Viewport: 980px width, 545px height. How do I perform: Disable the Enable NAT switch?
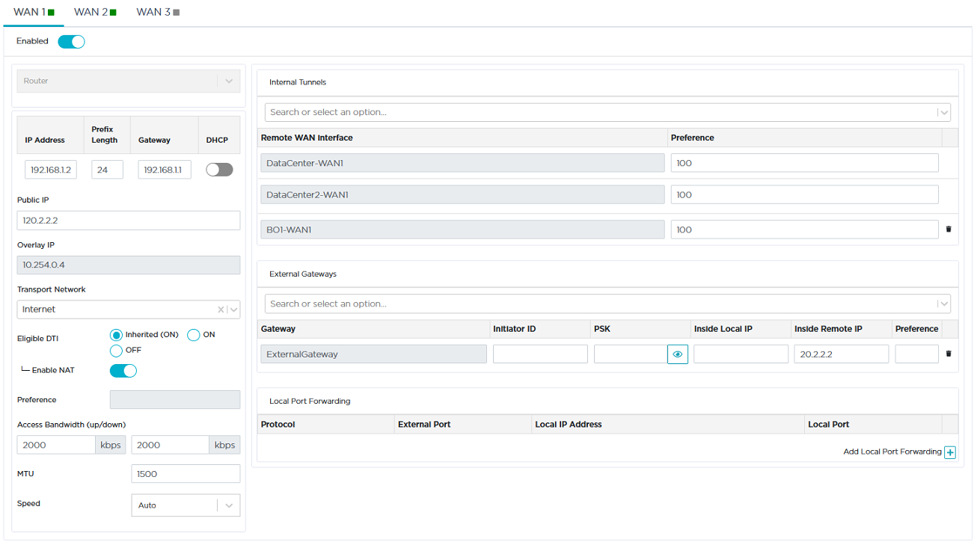pyautogui.click(x=123, y=371)
